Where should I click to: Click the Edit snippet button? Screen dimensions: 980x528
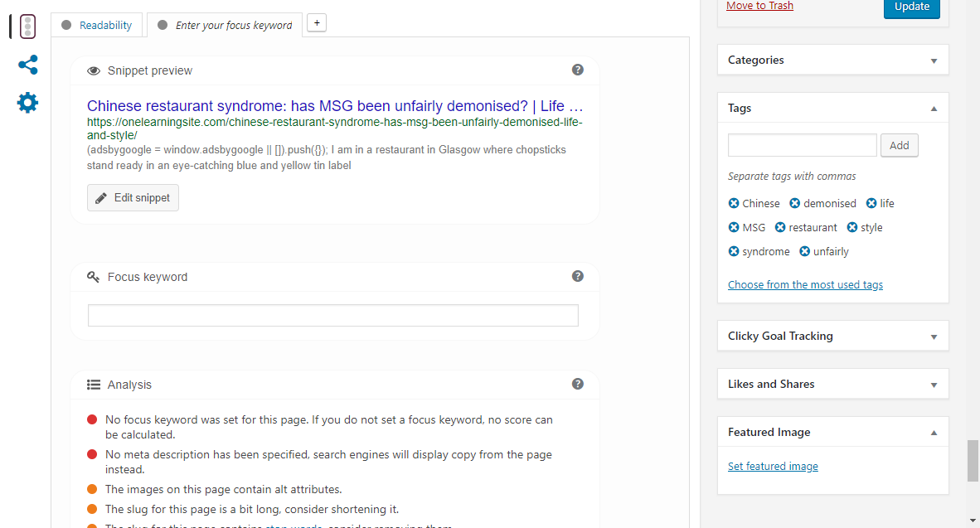pyautogui.click(x=133, y=197)
